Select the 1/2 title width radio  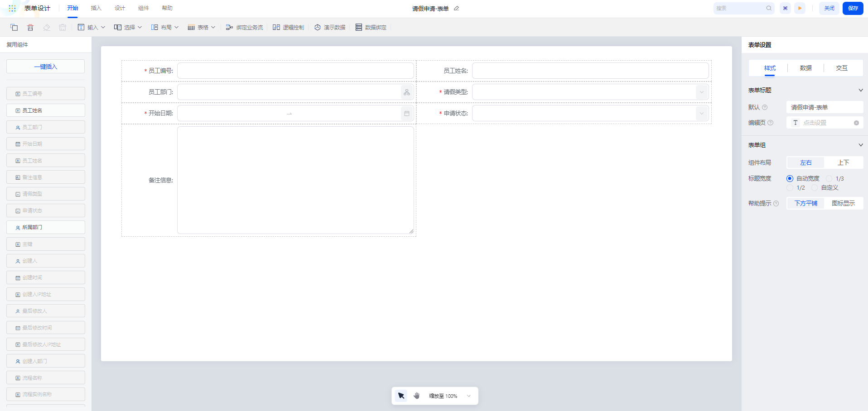(790, 187)
